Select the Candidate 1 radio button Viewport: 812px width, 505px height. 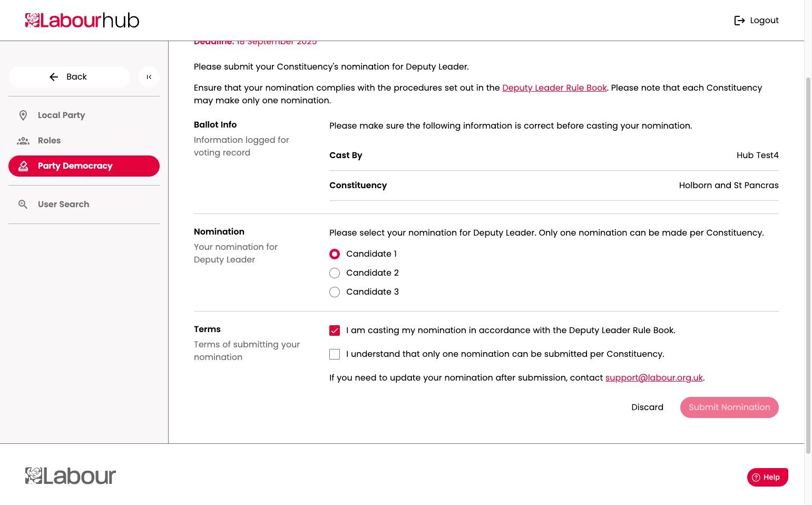tap(335, 254)
